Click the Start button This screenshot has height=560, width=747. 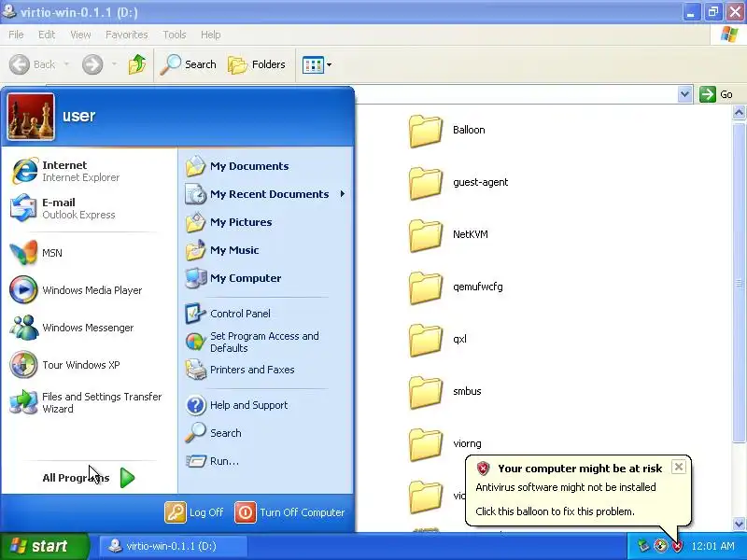(x=45, y=546)
